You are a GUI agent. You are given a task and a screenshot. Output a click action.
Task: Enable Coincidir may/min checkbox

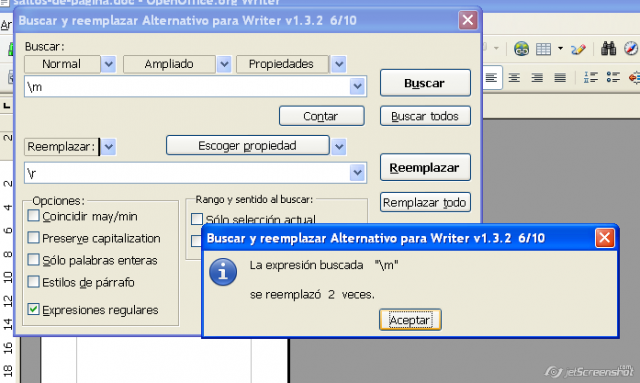tap(33, 216)
